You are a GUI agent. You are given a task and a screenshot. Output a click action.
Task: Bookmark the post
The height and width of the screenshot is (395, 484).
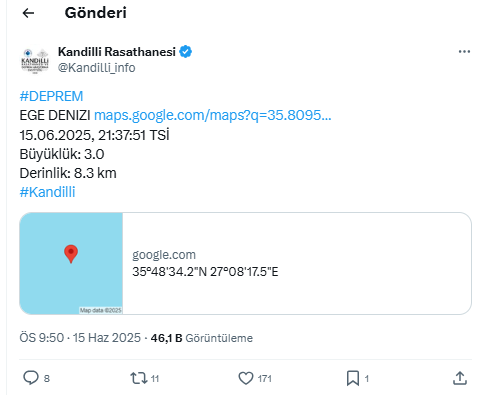pyautogui.click(x=353, y=378)
